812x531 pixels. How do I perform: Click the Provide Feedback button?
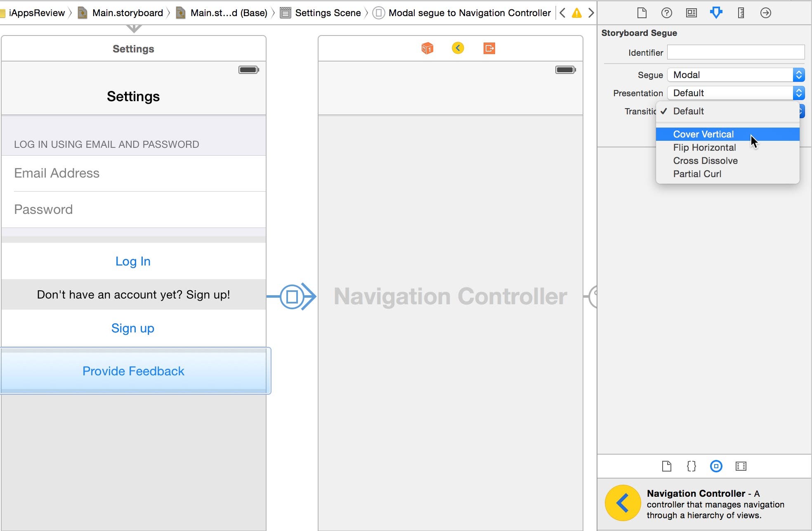[134, 370]
